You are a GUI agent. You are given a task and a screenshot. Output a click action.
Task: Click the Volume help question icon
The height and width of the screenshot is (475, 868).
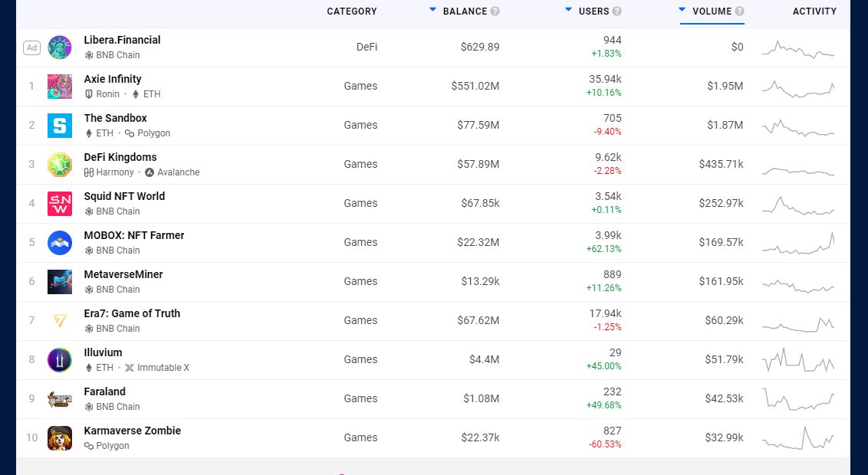click(739, 11)
